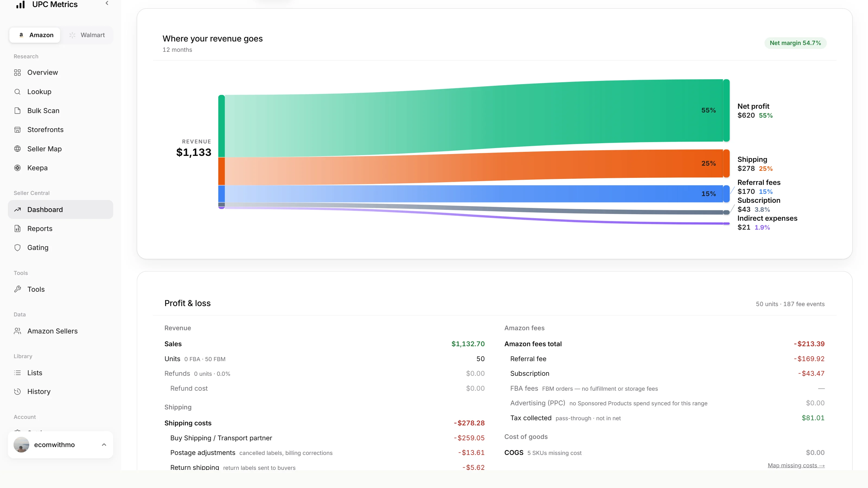Image resolution: width=868 pixels, height=488 pixels.
Task: Go to Lookup in sidebar
Action: click(60, 92)
